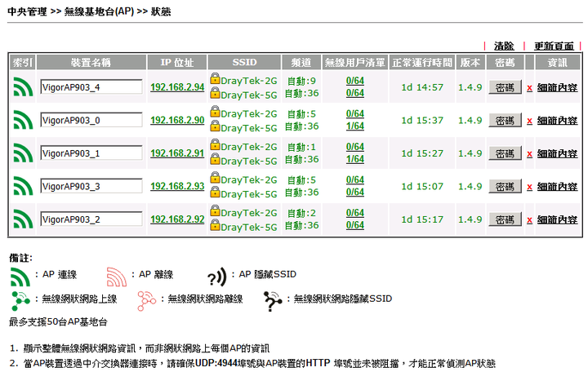Image resolution: width=588 pixels, height=372 pixels.
Task: Click the 清除 link above the table
Action: coord(504,46)
